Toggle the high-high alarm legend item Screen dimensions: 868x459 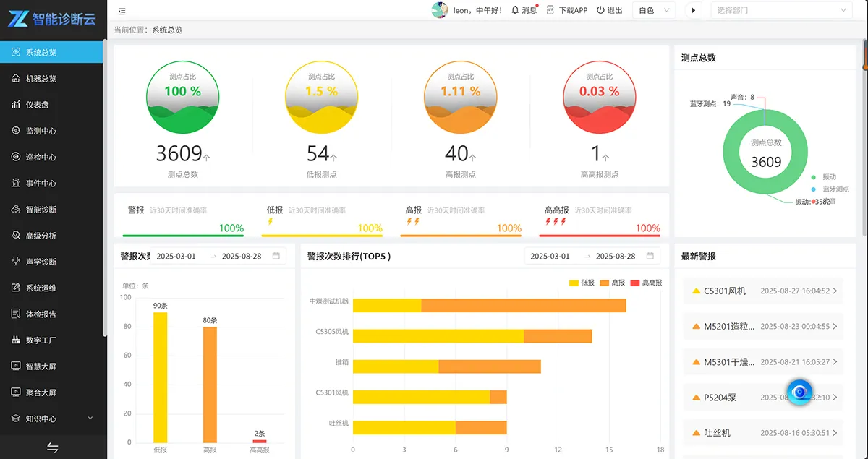click(x=646, y=283)
